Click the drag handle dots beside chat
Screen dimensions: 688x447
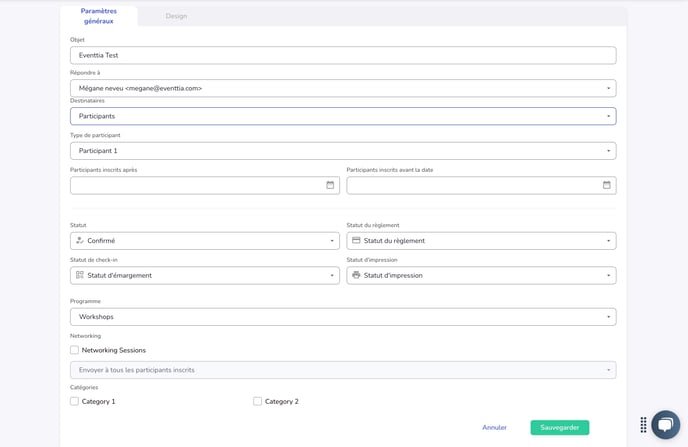tap(644, 424)
